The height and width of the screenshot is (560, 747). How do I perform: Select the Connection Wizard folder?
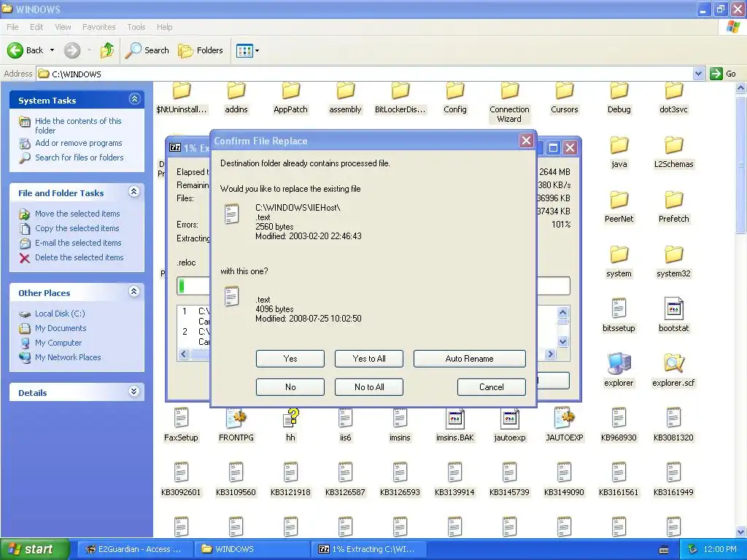click(x=509, y=102)
